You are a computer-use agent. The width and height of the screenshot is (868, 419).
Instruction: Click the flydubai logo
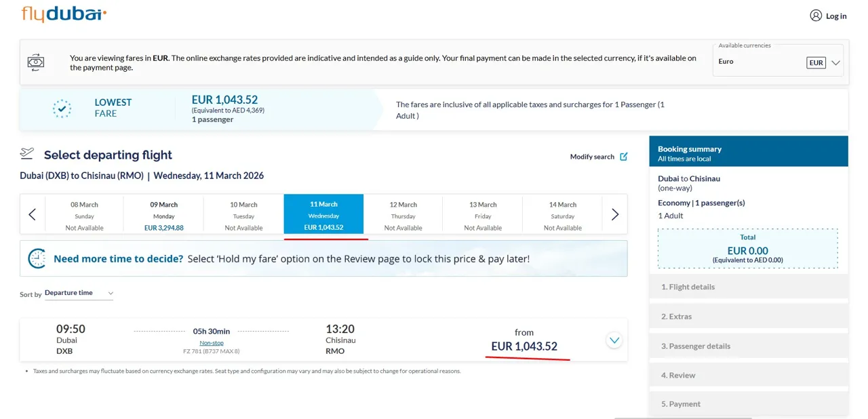click(64, 14)
